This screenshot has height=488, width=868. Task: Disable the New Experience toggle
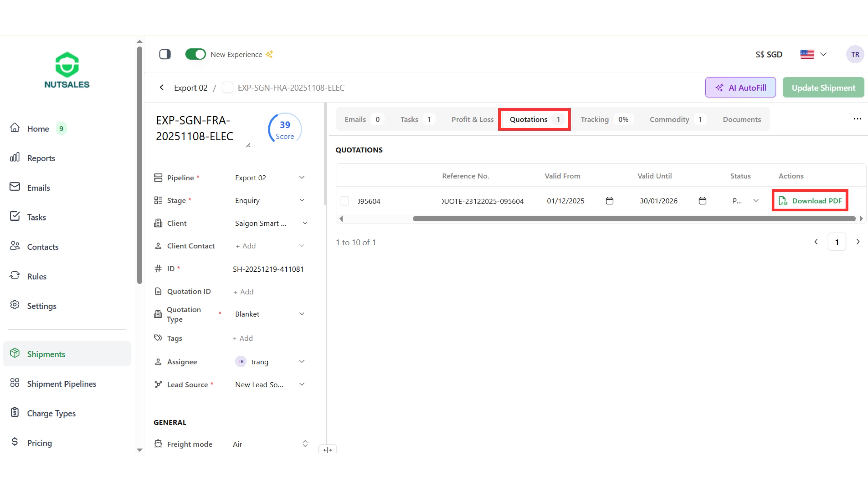196,54
